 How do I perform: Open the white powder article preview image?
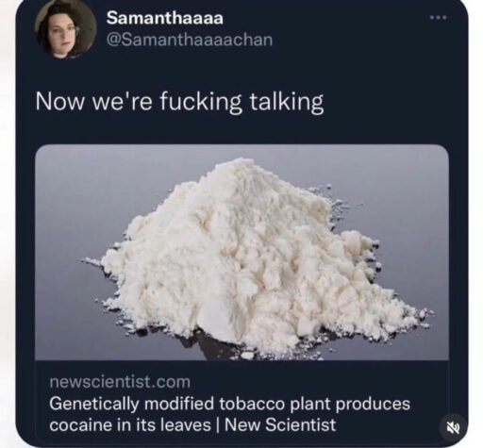click(241, 253)
